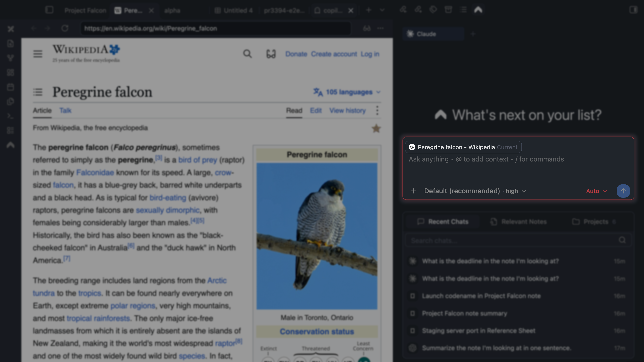Switch to the Project Falcon tab
Viewport: 644px width, 362px height.
(85, 10)
